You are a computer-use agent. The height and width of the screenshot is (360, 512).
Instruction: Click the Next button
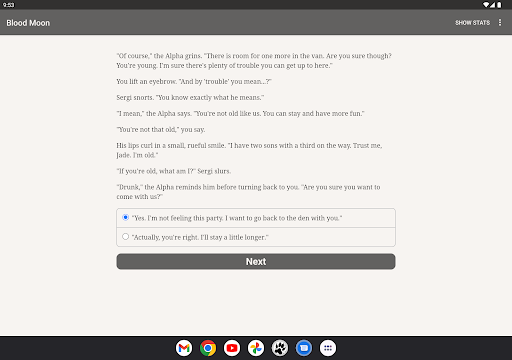tap(256, 262)
